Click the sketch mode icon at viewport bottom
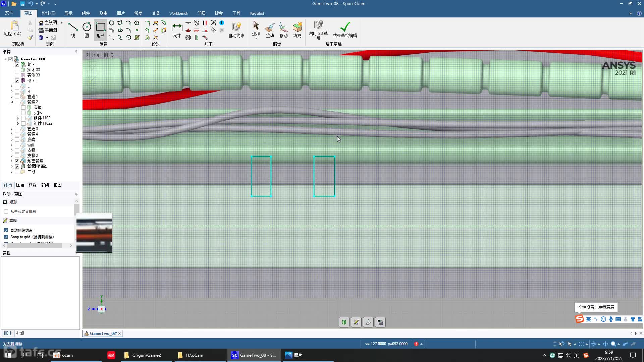The image size is (644, 362). [x=356, y=322]
